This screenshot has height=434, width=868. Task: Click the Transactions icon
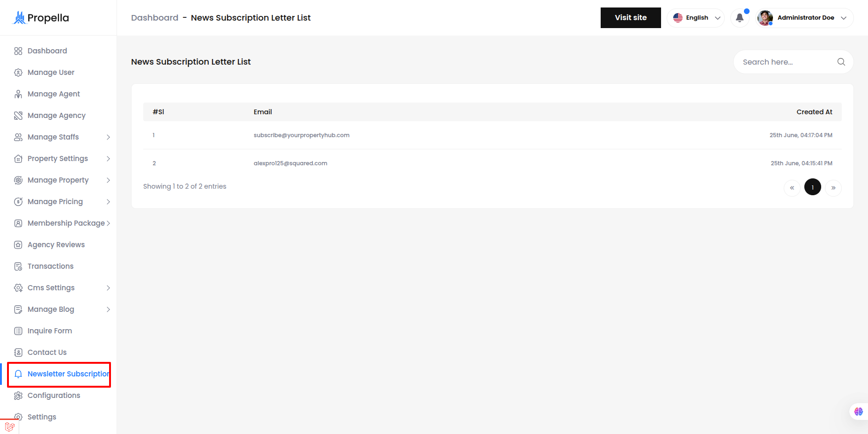click(x=18, y=266)
